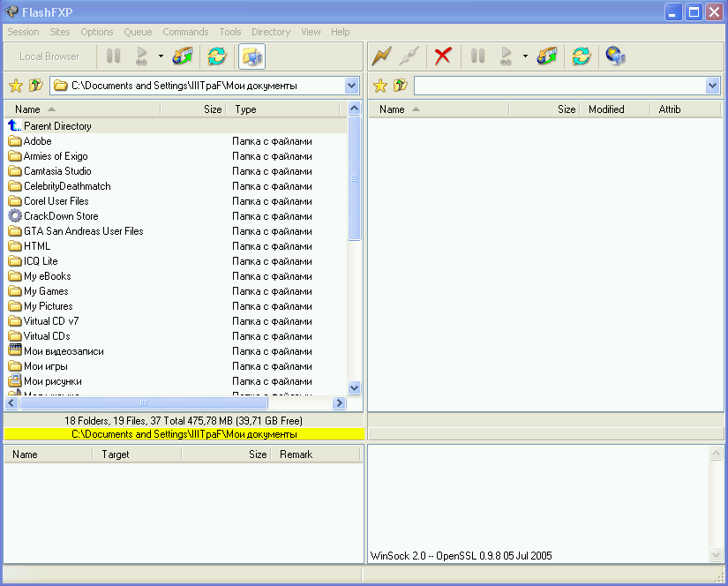Sort local list by Name column

coord(82,109)
